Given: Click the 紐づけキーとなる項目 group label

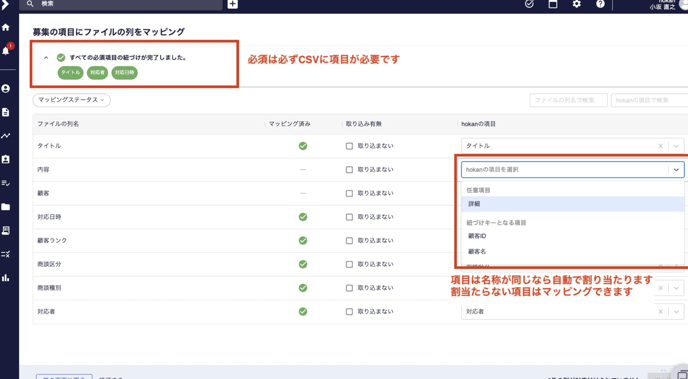Looking at the screenshot, I should click(496, 223).
